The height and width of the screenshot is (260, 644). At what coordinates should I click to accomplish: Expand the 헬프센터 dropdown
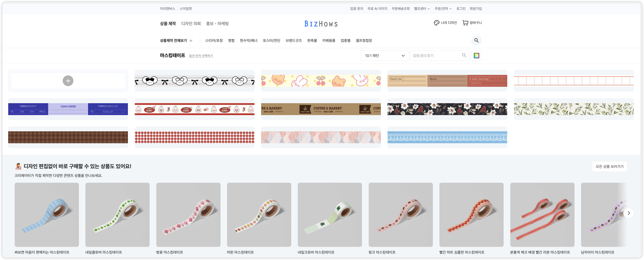(422, 9)
